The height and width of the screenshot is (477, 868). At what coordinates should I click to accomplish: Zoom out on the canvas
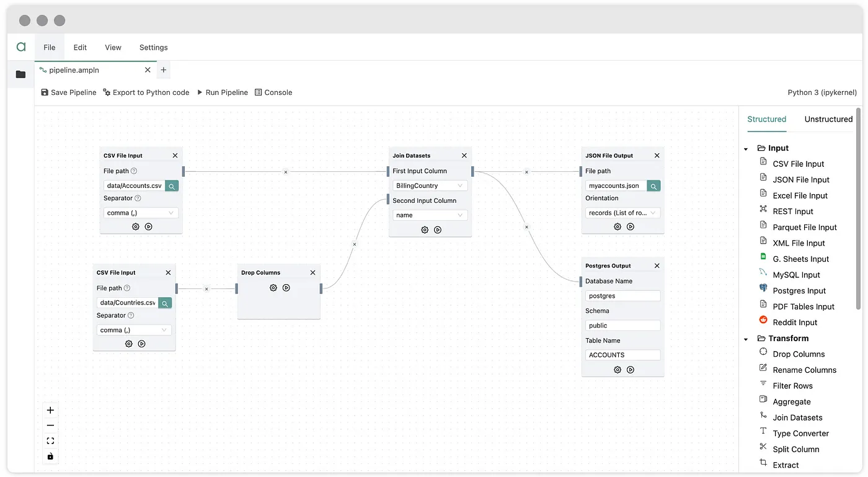[x=51, y=426]
